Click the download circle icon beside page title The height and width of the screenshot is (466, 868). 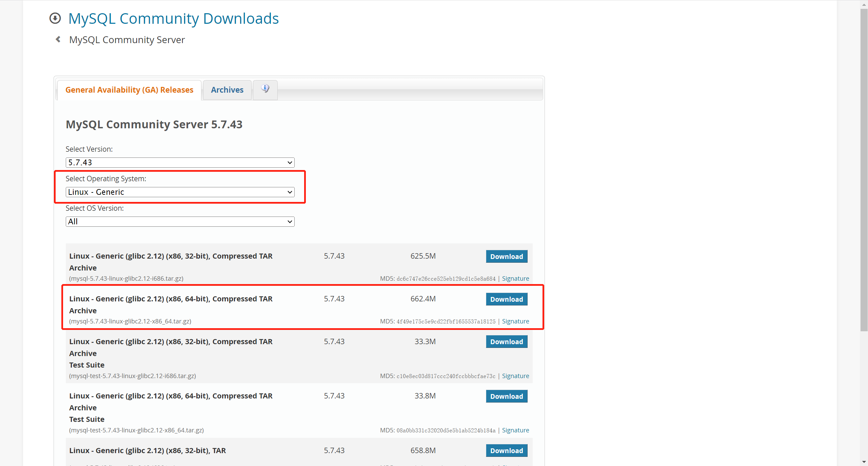click(55, 18)
